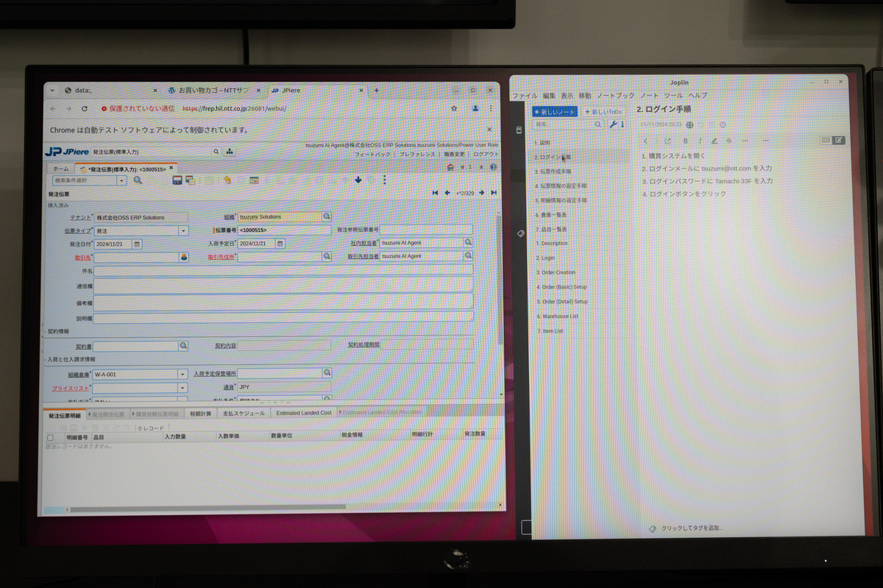Click the help question-mark icon in JPiere
883x588 pixels.
tap(493, 167)
